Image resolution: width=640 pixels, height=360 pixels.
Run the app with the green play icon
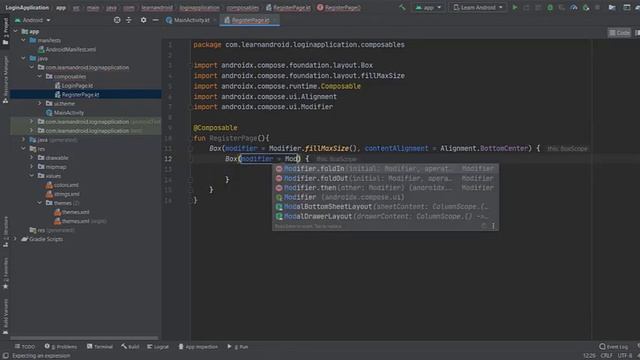[515, 7]
